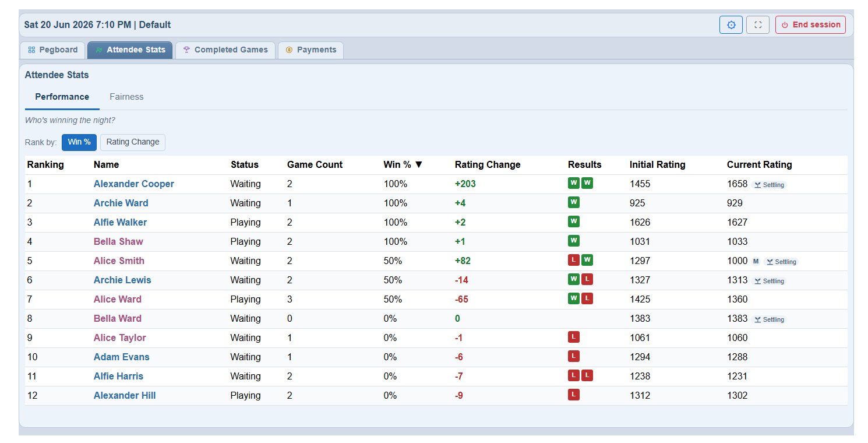Open Alice Ward's player profile
868x443 pixels.
click(x=118, y=300)
